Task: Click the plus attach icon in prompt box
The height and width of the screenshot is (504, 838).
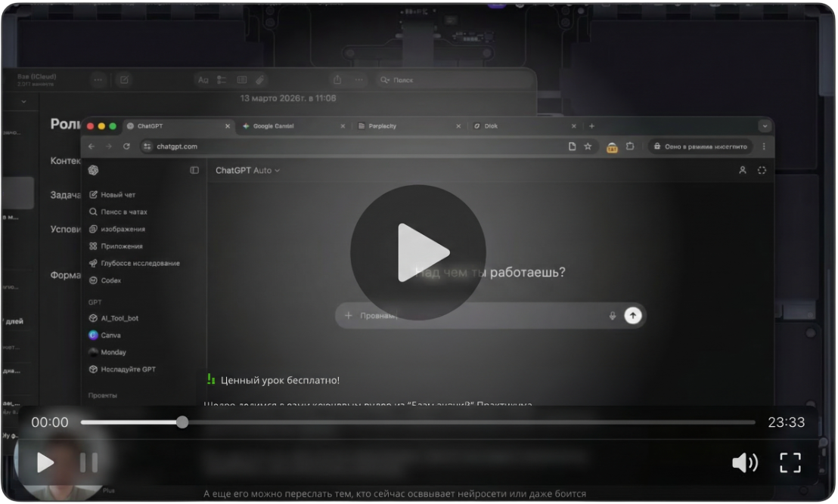Action: (x=348, y=316)
